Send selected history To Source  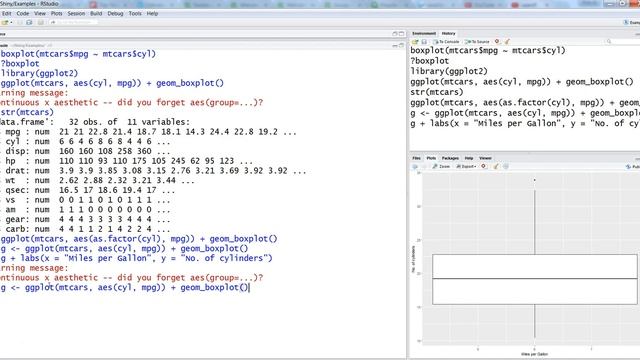tap(477, 42)
